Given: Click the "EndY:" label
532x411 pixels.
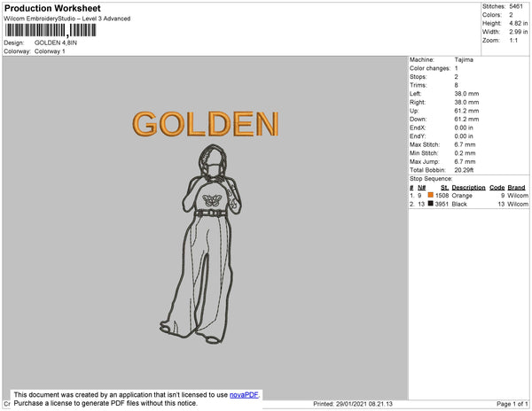Looking at the screenshot, I should tap(418, 136).
